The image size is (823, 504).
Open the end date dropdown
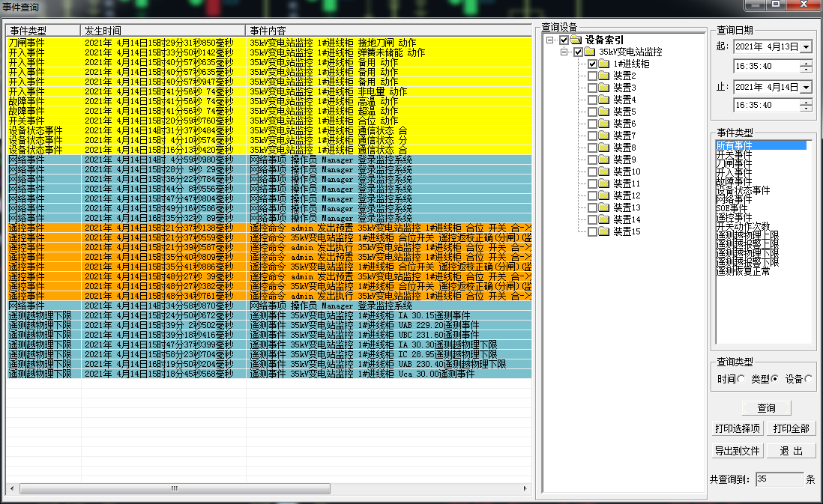pyautogui.click(x=805, y=88)
